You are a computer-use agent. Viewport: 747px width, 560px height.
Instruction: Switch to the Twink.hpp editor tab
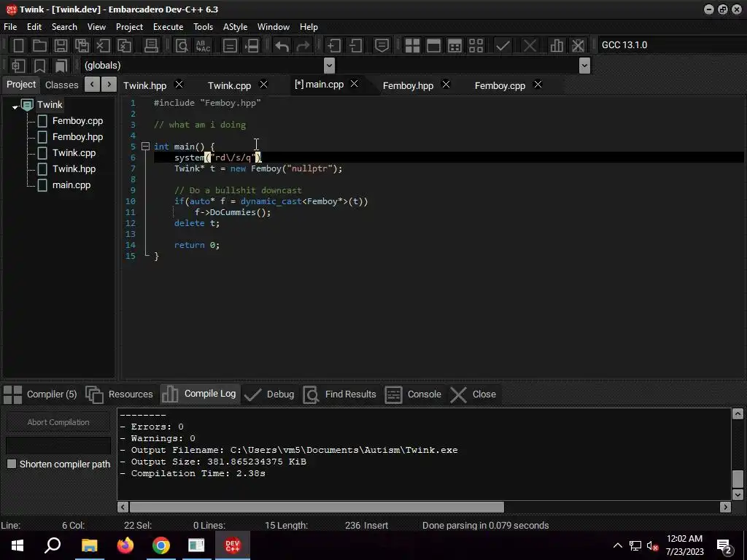pos(145,86)
